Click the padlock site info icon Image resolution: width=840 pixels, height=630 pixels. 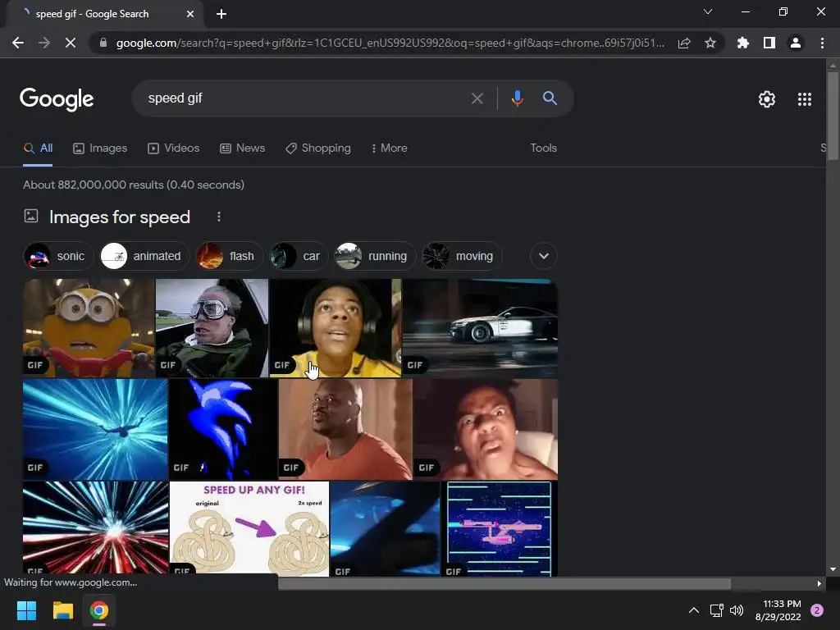click(103, 43)
